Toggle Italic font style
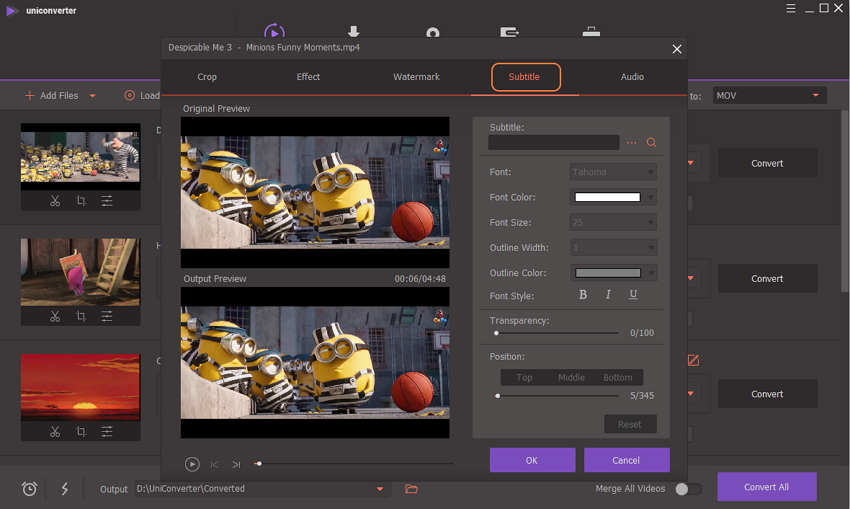 pos(608,294)
